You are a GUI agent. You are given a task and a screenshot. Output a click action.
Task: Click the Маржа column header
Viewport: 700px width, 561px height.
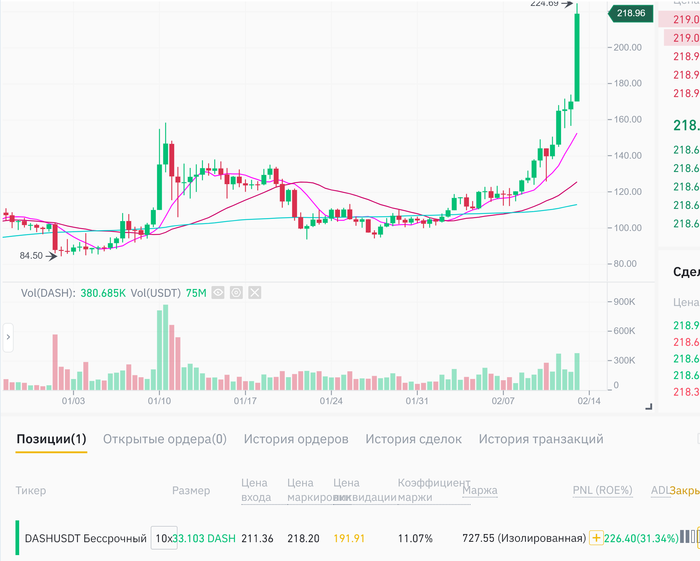pyautogui.click(x=480, y=490)
